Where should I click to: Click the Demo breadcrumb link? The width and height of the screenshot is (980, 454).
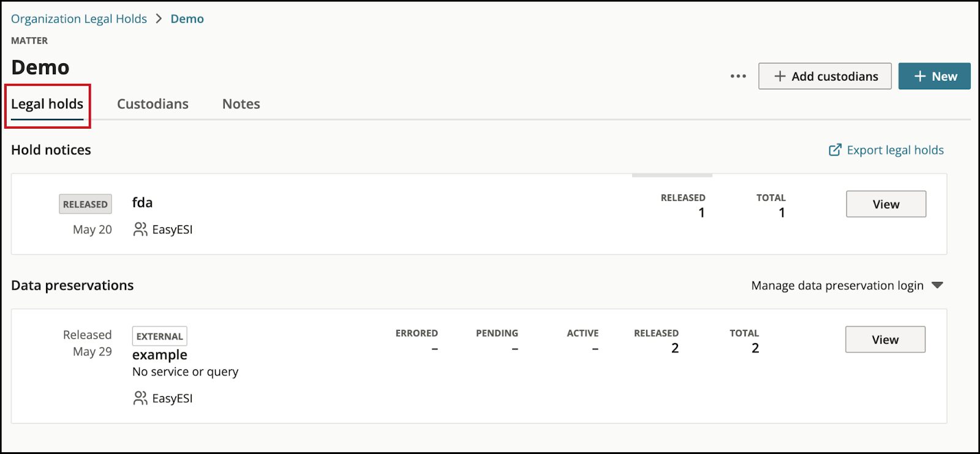(187, 19)
